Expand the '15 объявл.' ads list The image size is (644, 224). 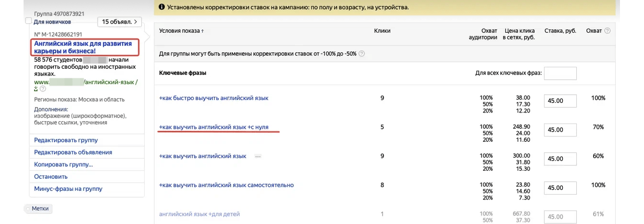click(120, 22)
